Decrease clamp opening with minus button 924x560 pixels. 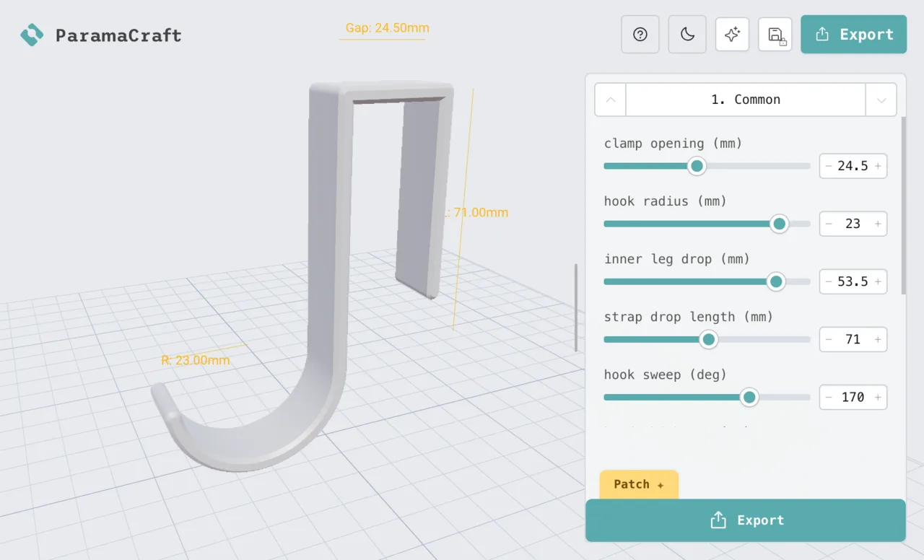click(x=829, y=166)
